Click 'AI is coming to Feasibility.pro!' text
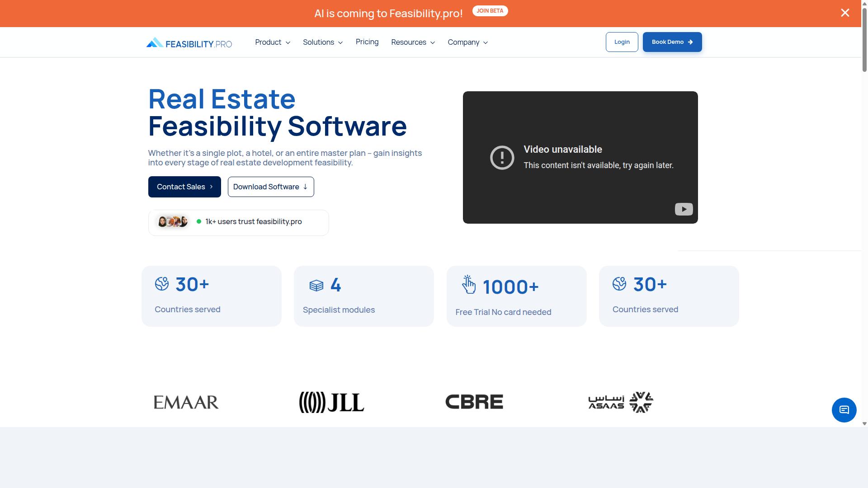Image resolution: width=868 pixels, height=488 pixels. pos(388,14)
